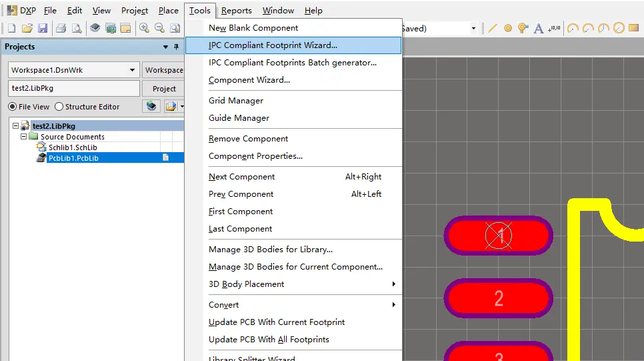
Task: Click the Zoom In magnifier icon
Action: click(x=144, y=28)
